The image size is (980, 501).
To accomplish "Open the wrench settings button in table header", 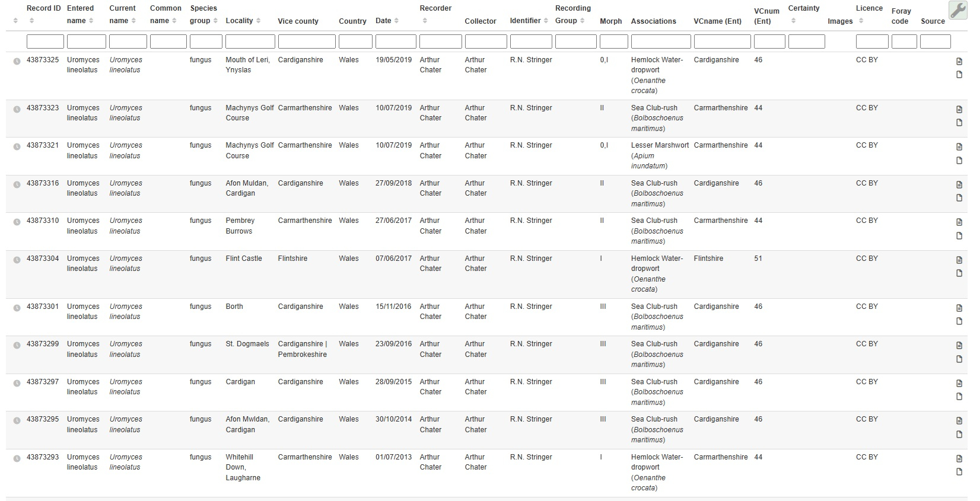I will pyautogui.click(x=957, y=11).
